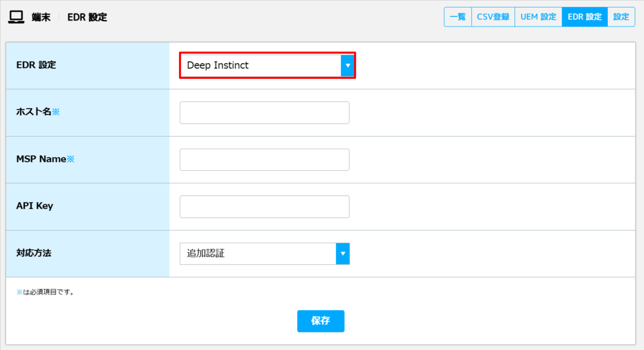Screen dimensions: 644x350
Task: Focus the ホスト名 input field
Action: tap(265, 112)
